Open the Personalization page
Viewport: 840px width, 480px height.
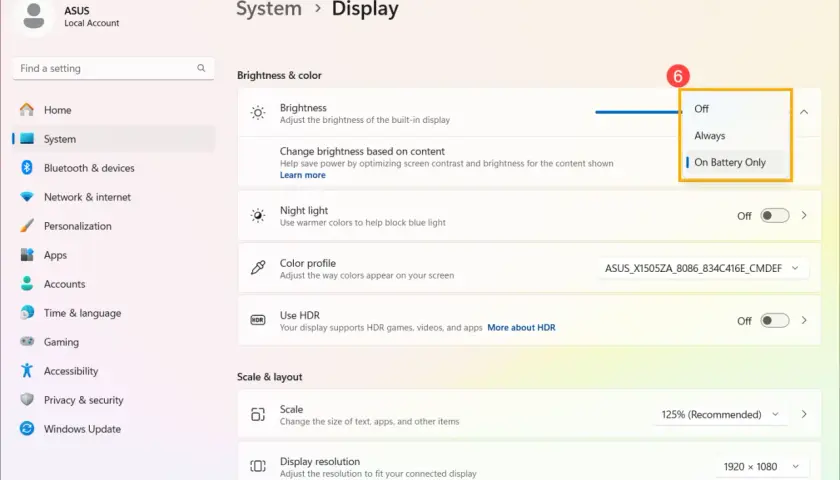pyautogui.click(x=114, y=226)
